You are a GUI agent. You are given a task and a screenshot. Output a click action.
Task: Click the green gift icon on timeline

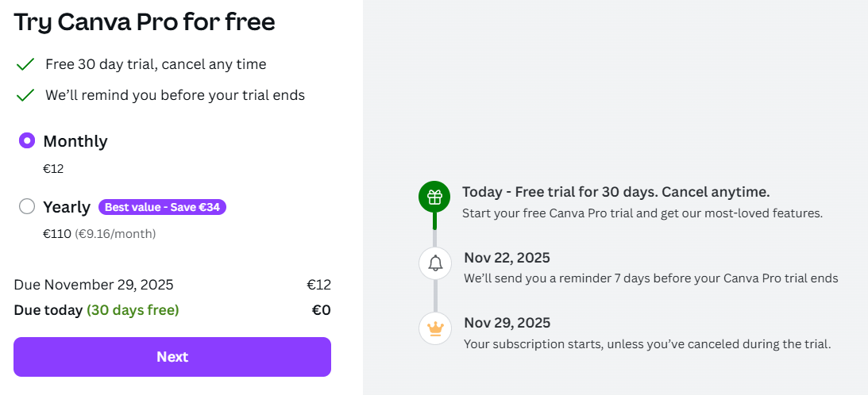pyautogui.click(x=434, y=198)
